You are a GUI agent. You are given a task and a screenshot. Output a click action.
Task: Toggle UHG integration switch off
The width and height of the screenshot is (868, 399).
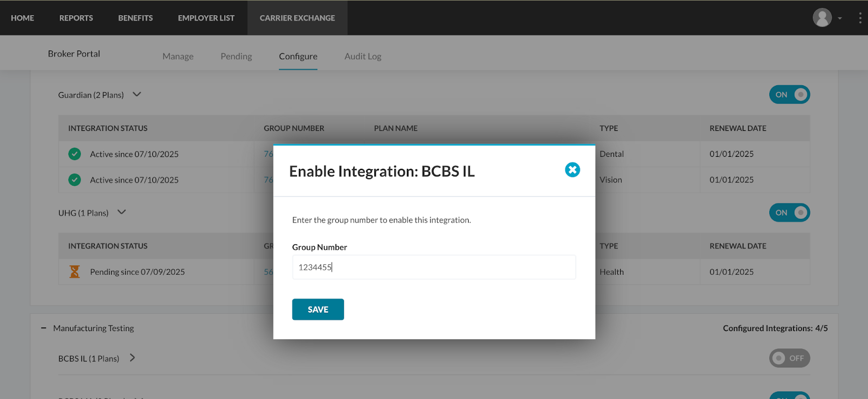(x=789, y=213)
